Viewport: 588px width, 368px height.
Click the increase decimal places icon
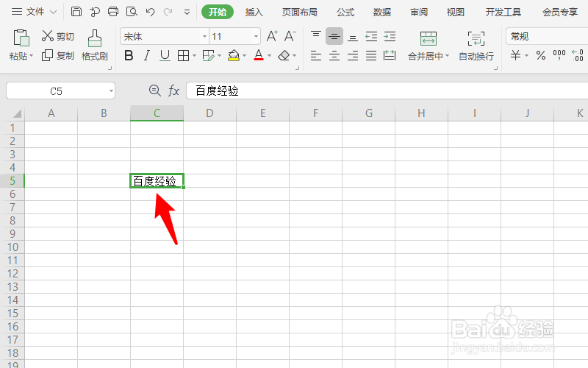click(578, 56)
